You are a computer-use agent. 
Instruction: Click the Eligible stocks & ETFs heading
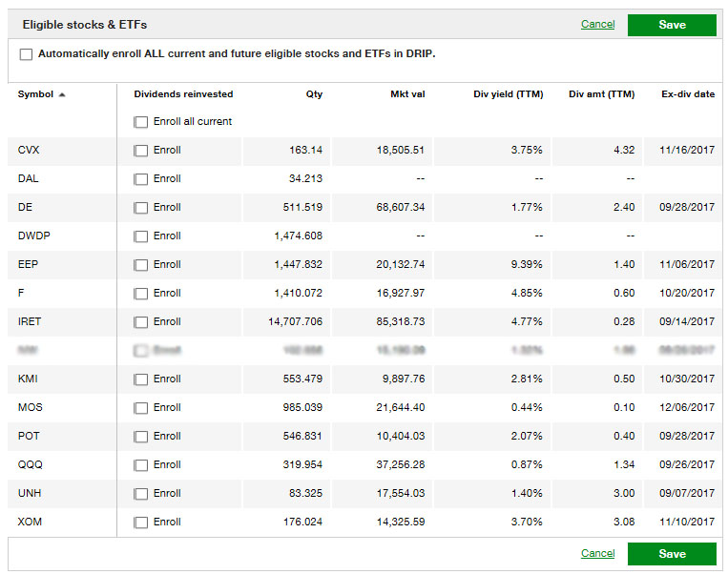85,25
